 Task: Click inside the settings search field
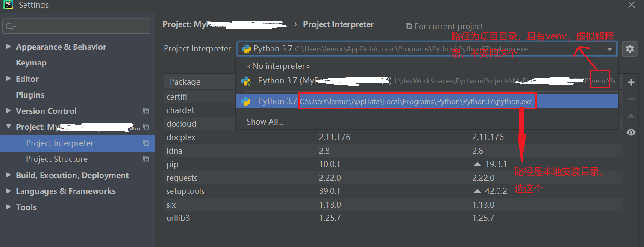[x=76, y=27]
